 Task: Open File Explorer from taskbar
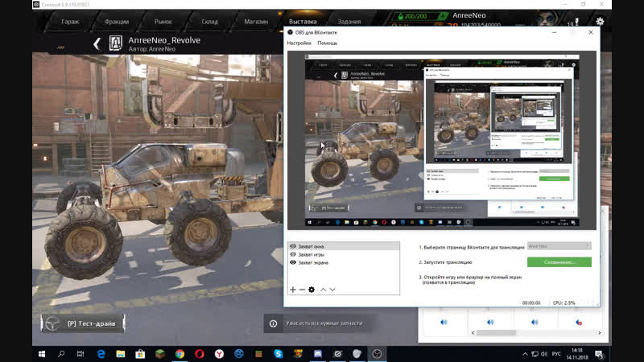[120, 354]
